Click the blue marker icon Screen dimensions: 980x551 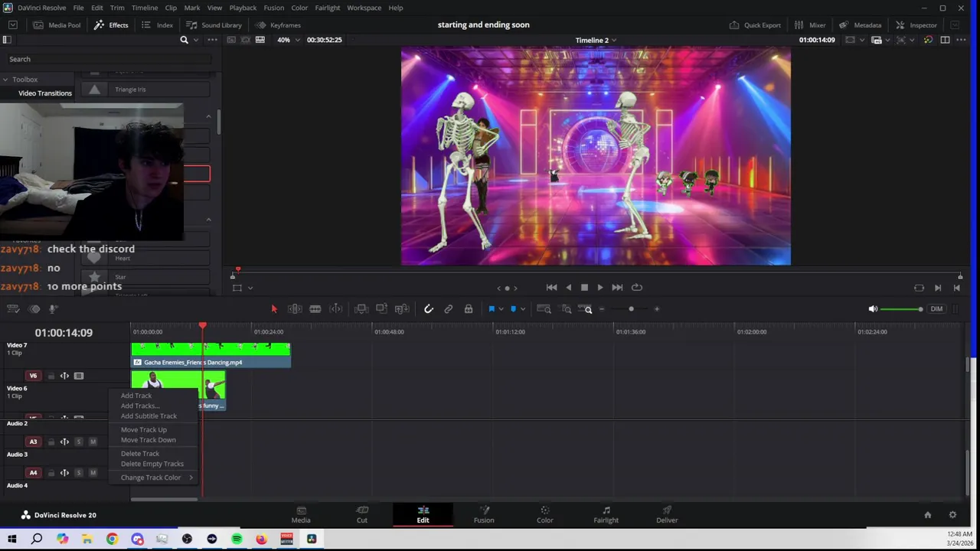pyautogui.click(x=513, y=309)
